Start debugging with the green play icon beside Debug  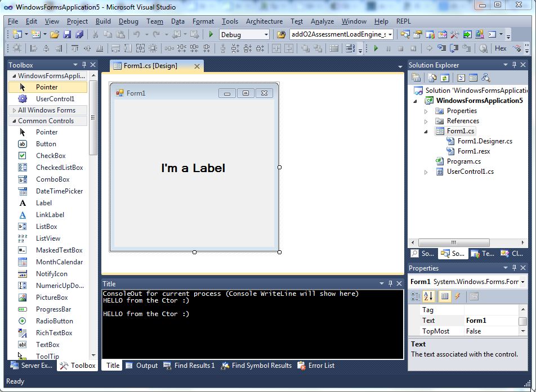(211, 34)
